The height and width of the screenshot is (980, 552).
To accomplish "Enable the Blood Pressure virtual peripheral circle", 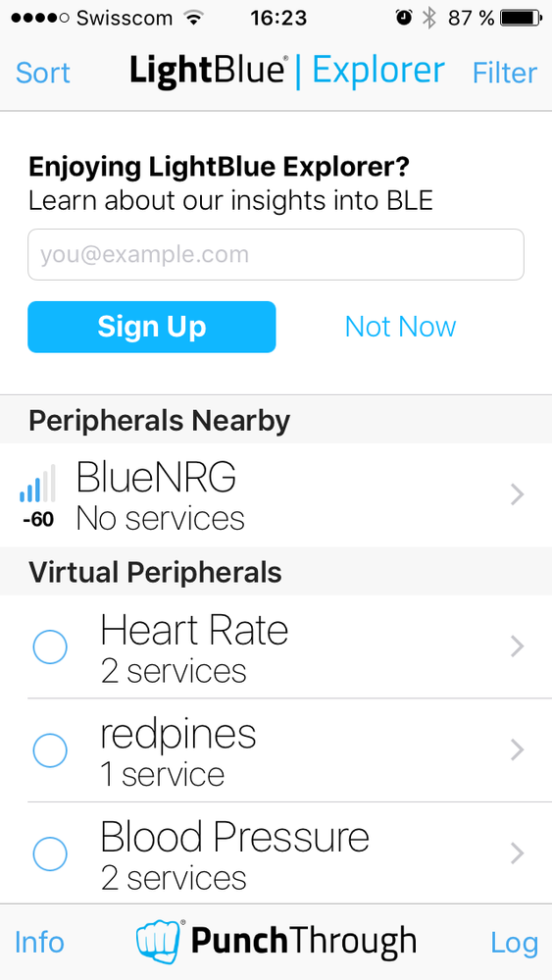I will [x=50, y=853].
